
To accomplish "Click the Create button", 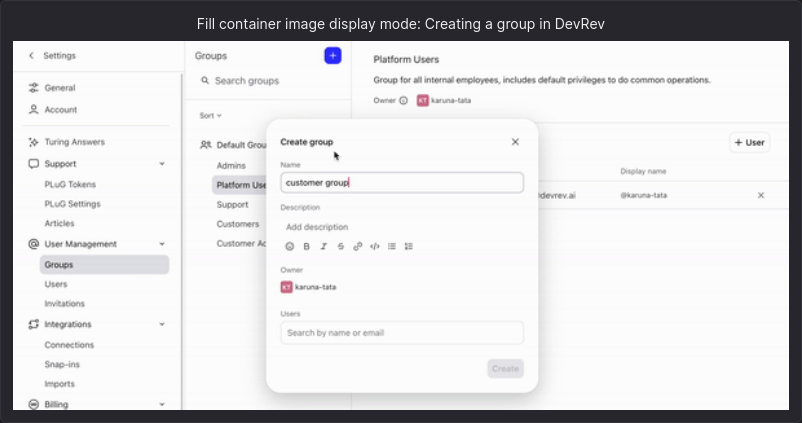I will pos(505,369).
